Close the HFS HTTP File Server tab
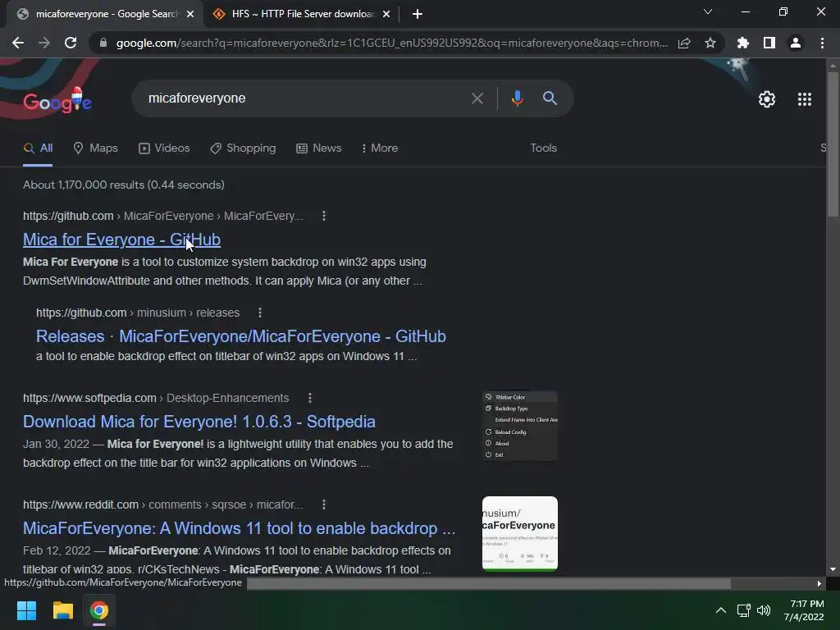Screen dimensions: 840x630 coord(386,14)
